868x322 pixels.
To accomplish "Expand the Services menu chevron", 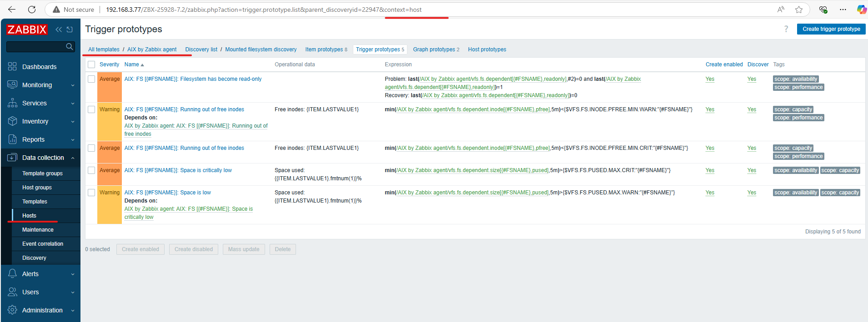I will tap(73, 104).
